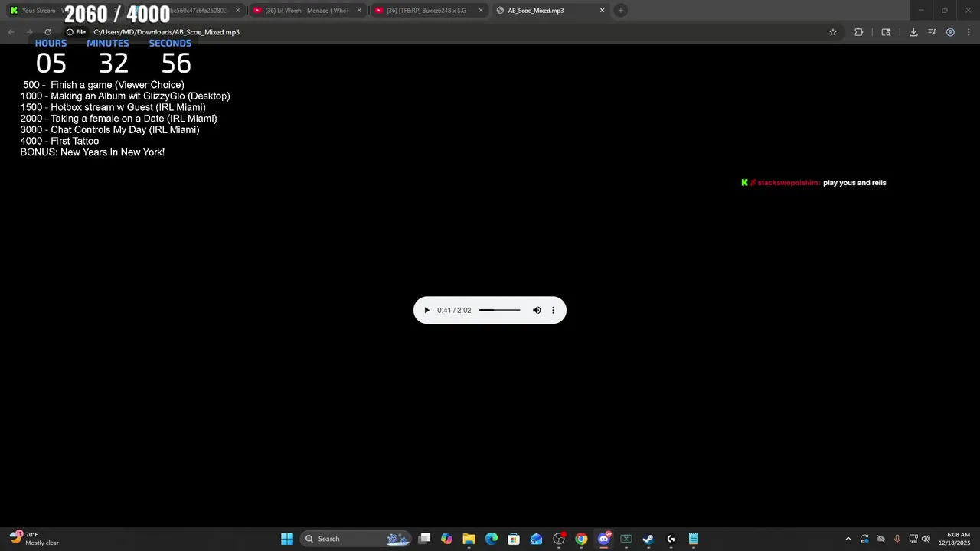Viewport: 980px width, 551px height.
Task: Open Logitech G HUB from taskbar
Action: (x=671, y=539)
